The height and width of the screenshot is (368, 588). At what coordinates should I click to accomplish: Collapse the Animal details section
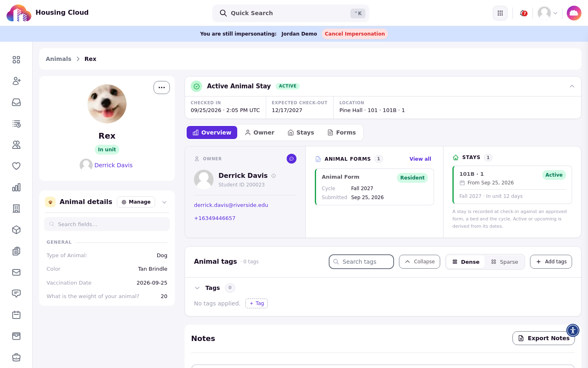[x=165, y=202]
